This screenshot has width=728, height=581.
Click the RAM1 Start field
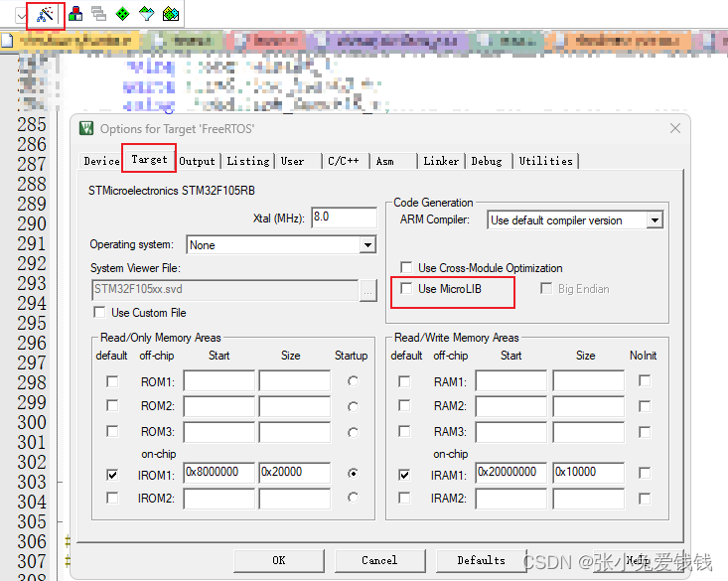coord(511,380)
